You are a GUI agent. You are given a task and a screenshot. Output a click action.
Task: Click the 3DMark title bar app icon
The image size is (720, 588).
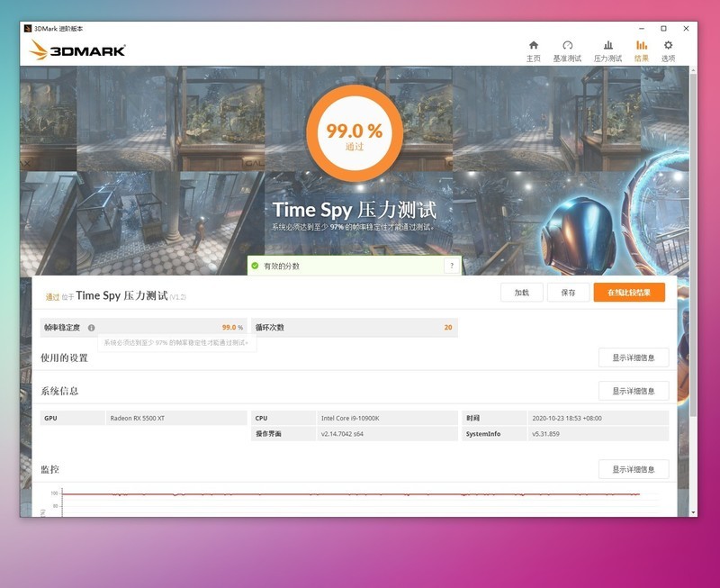[x=28, y=29]
